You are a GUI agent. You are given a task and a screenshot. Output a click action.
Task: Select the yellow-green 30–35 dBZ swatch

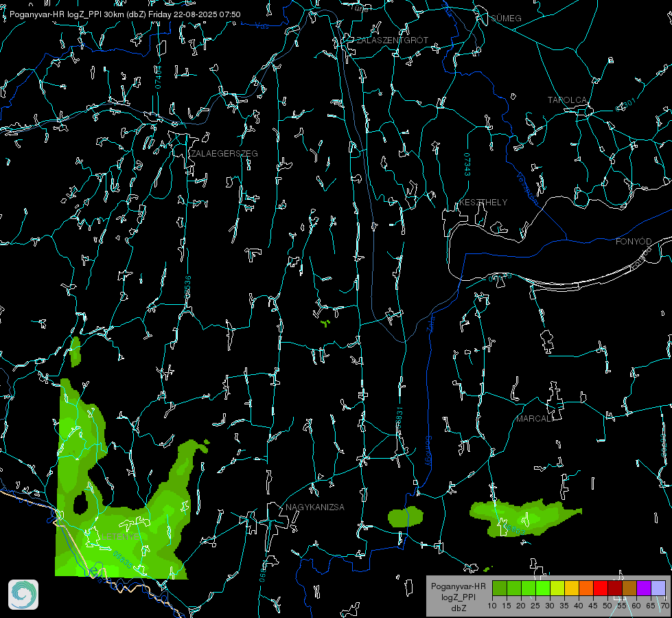(557, 588)
